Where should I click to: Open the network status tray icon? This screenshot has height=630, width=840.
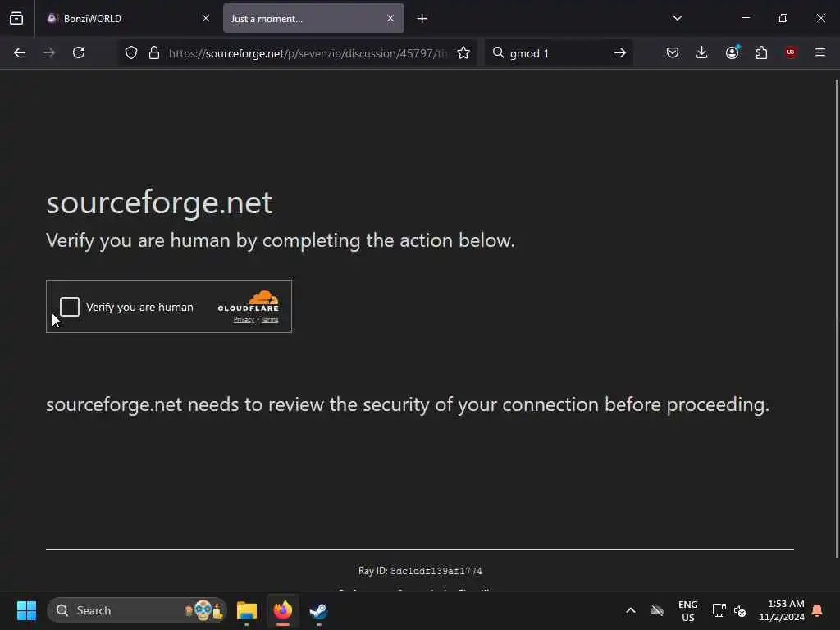(x=719, y=610)
